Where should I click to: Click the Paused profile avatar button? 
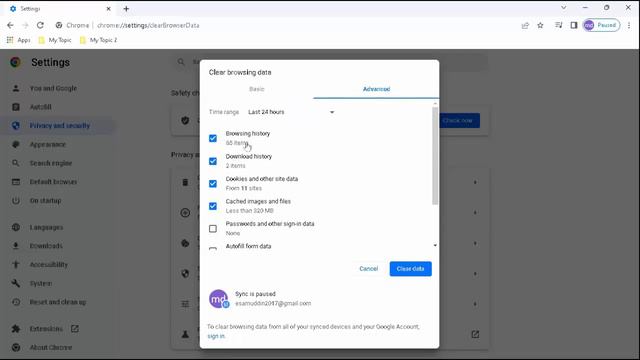601,25
